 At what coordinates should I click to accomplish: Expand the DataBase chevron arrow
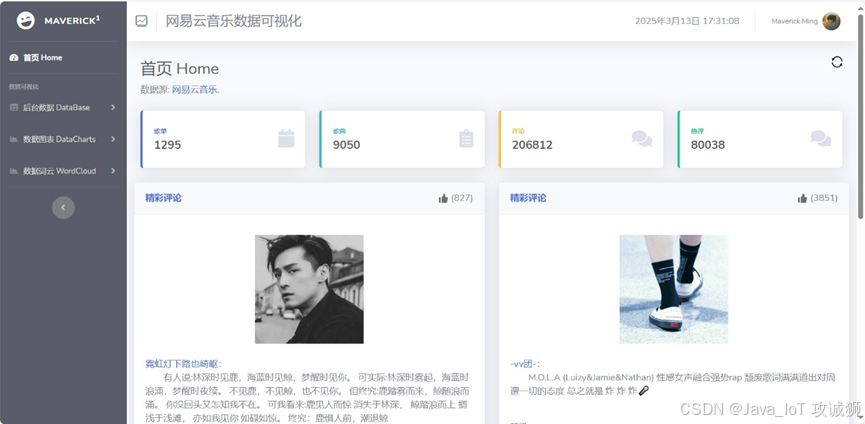point(113,108)
